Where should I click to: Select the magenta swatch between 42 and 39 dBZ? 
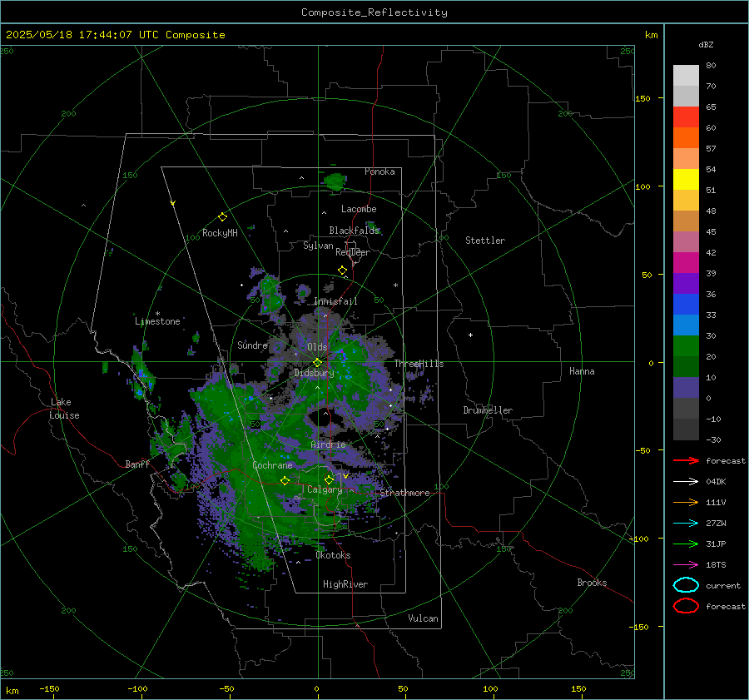click(x=686, y=263)
